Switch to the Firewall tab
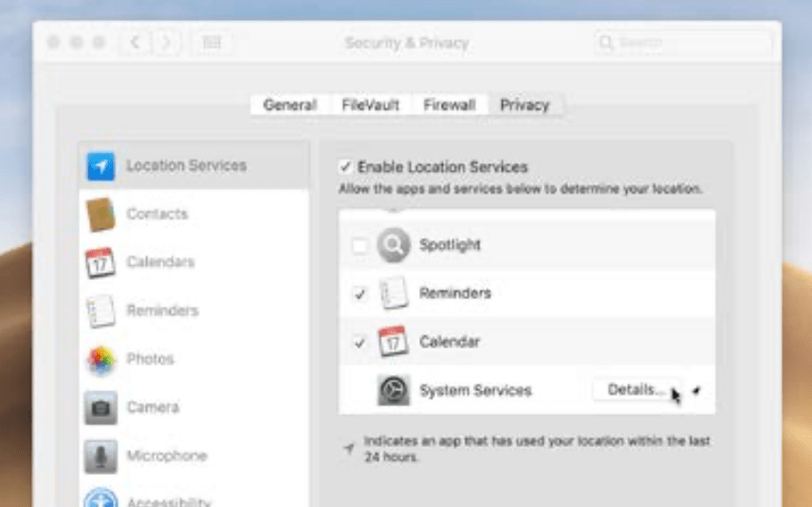812x507 pixels. (x=449, y=105)
